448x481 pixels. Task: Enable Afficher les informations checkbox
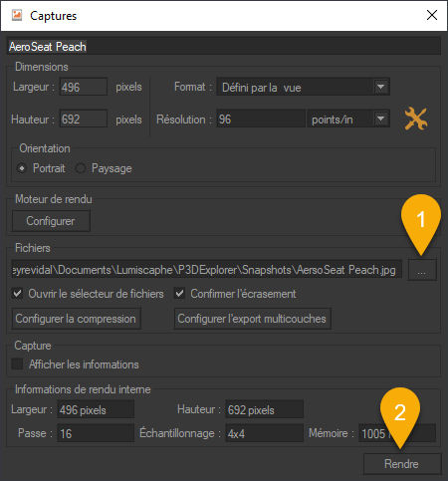pyautogui.click(x=17, y=363)
